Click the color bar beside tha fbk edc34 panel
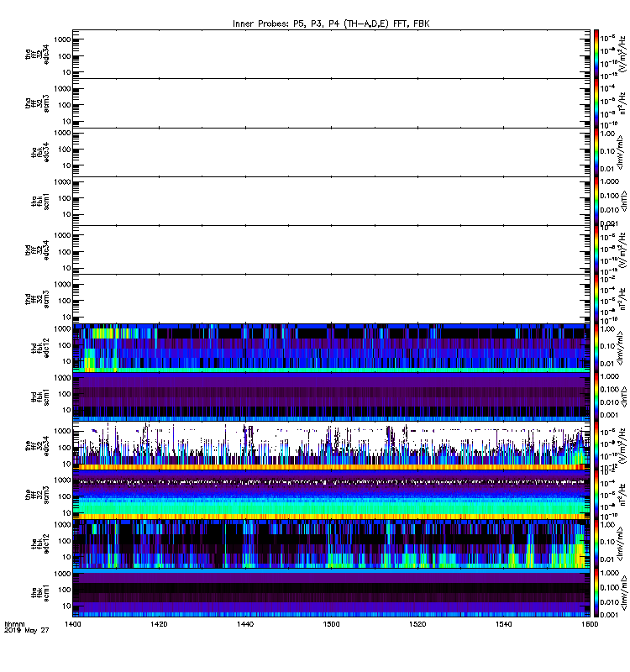Image resolution: width=630 pixels, height=672 pixels. (596, 152)
